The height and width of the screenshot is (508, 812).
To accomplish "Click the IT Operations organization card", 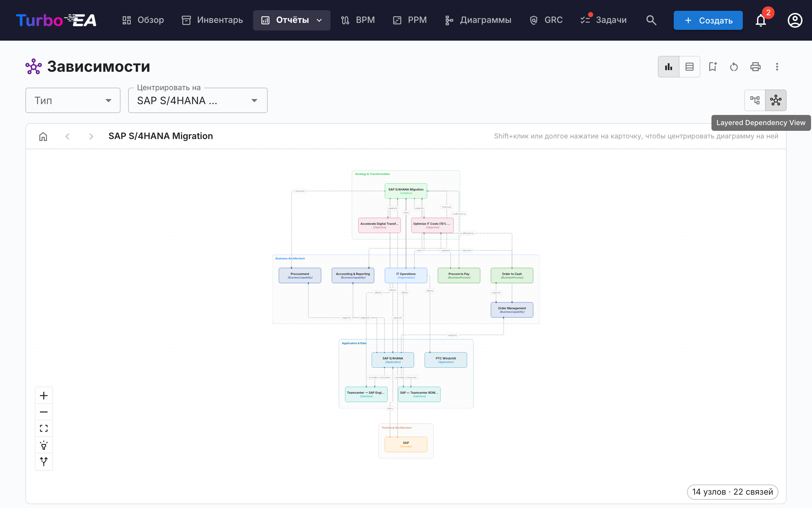I will [406, 276].
